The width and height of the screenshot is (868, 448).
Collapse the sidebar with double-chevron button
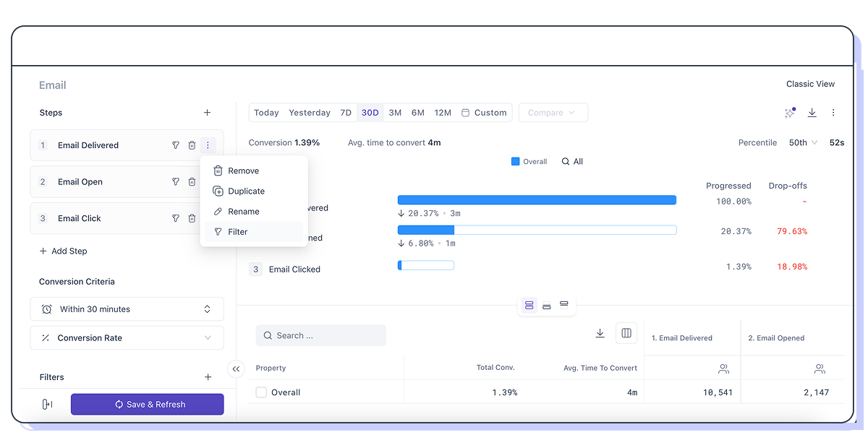236,369
